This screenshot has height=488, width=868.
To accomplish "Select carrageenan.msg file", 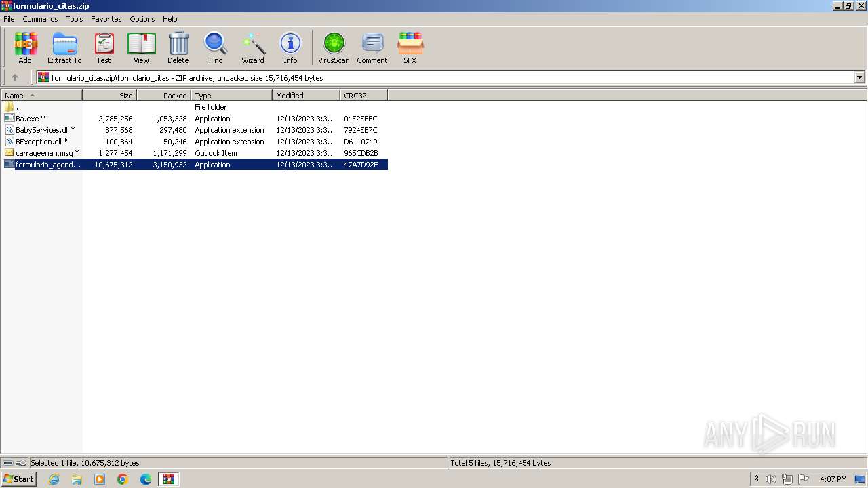I will click(x=195, y=153).
